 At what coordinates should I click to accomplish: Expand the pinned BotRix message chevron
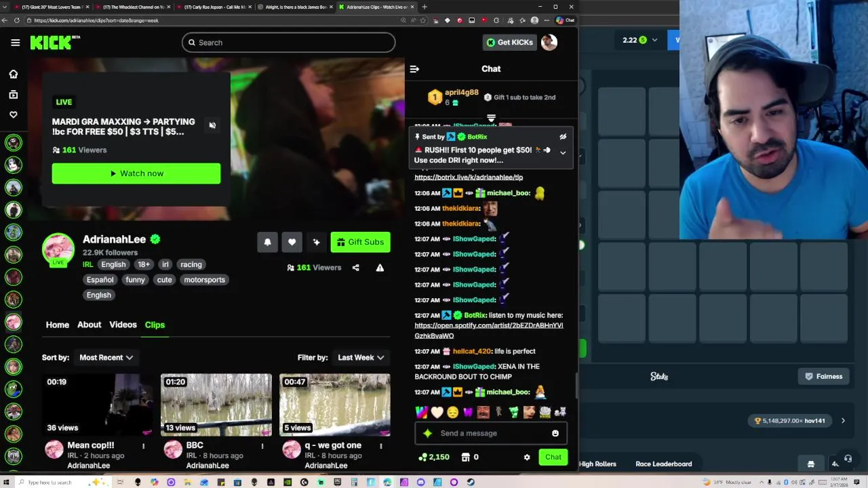coord(563,152)
